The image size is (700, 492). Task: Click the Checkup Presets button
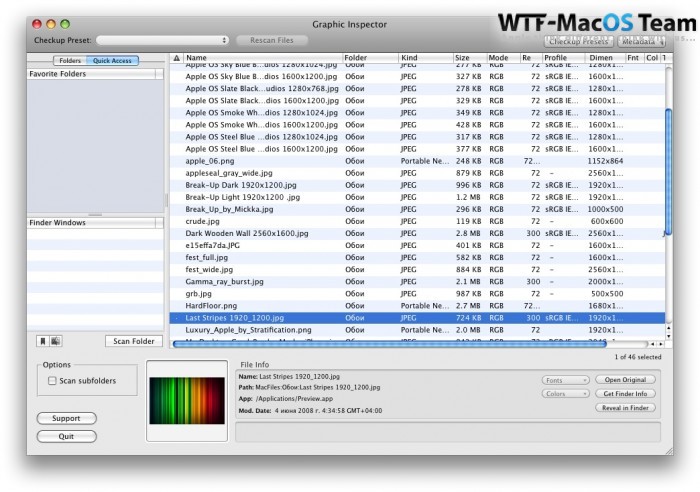click(579, 42)
